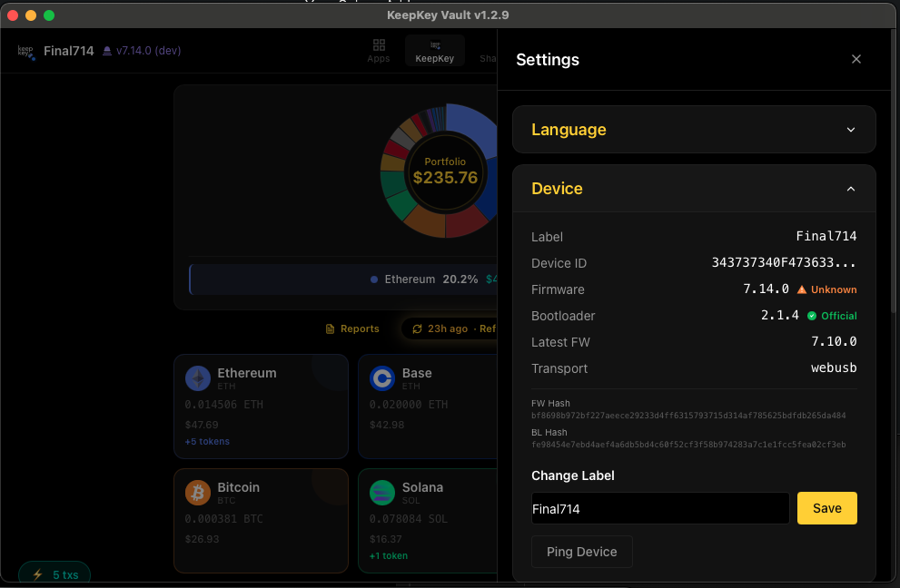Click the Bitcoin coin icon
Image resolution: width=900 pixels, height=588 pixels.
[197, 493]
